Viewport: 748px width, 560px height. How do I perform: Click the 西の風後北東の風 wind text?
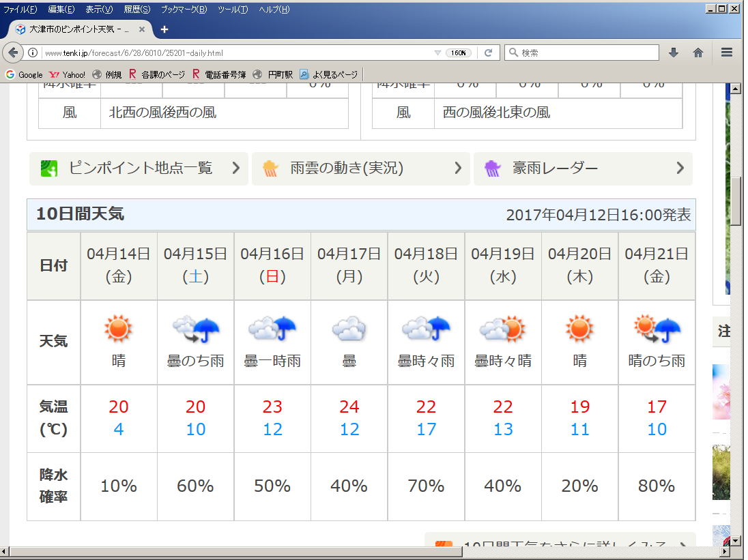click(497, 113)
